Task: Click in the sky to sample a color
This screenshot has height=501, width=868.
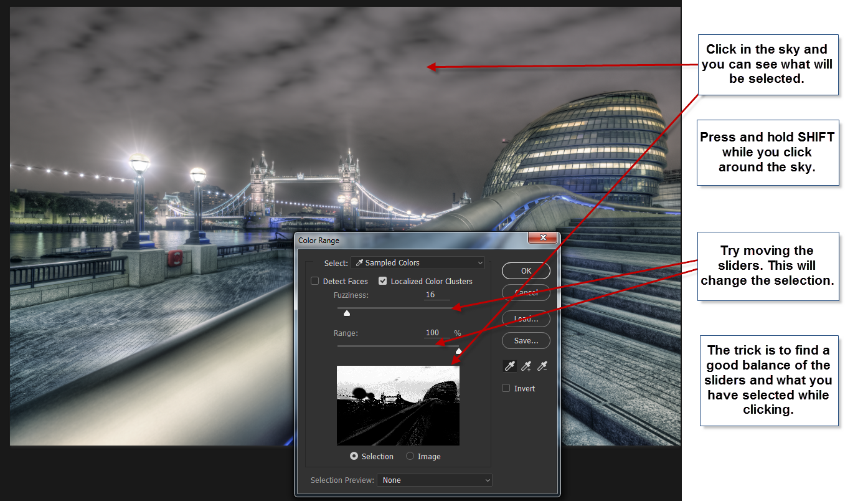Action: point(430,67)
